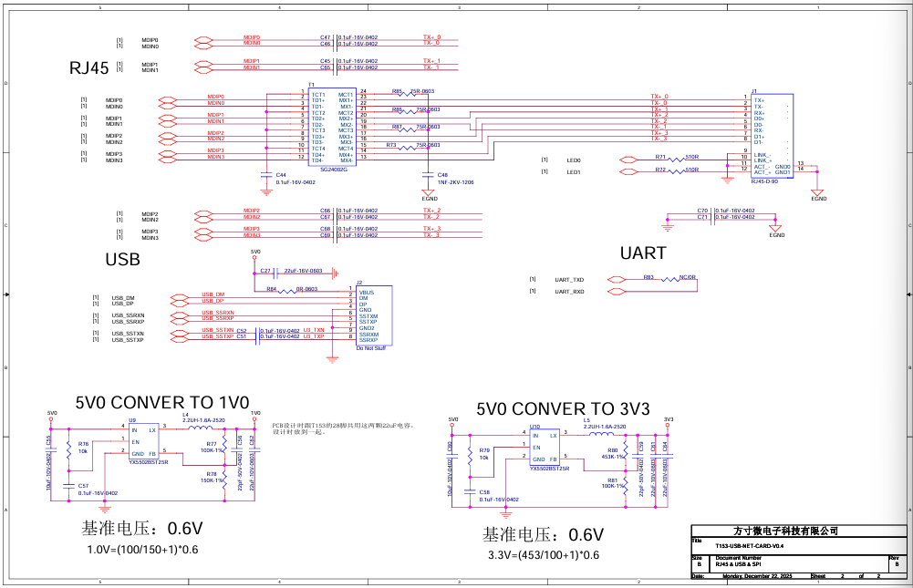The image size is (913, 588).
Task: Click the NC/0R value beside R83
Action: click(688, 278)
